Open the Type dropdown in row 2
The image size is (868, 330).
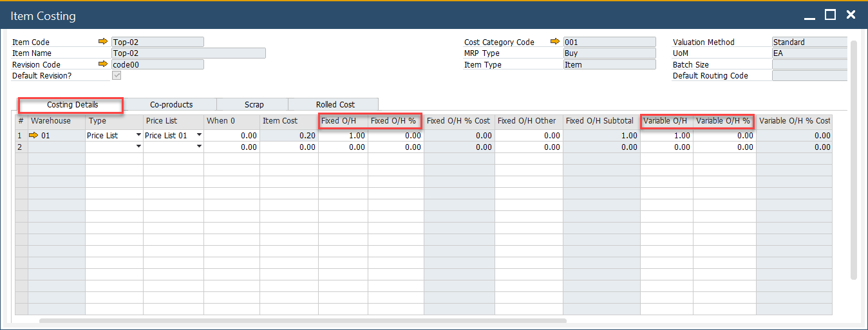tap(138, 147)
